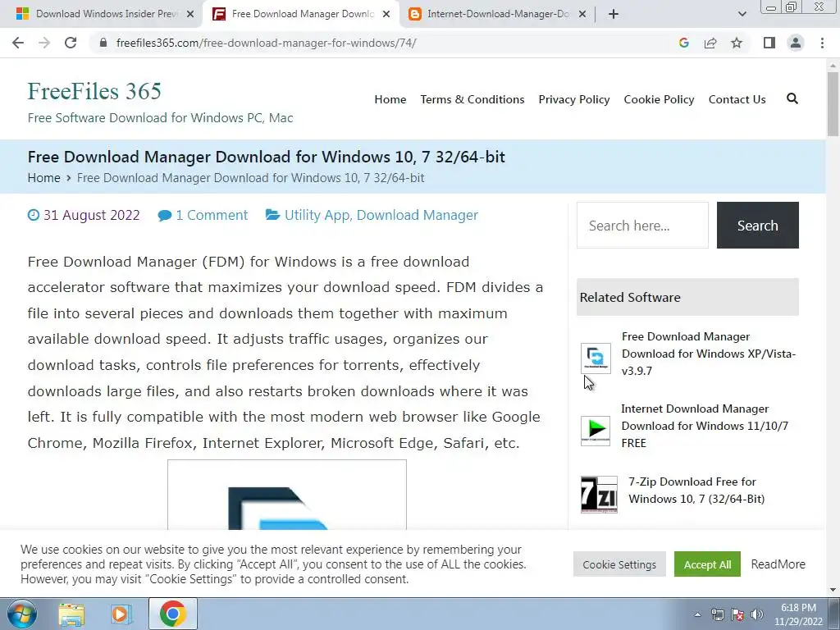Click the FDM logo image in article
The height and width of the screenshot is (630, 840).
click(286, 495)
